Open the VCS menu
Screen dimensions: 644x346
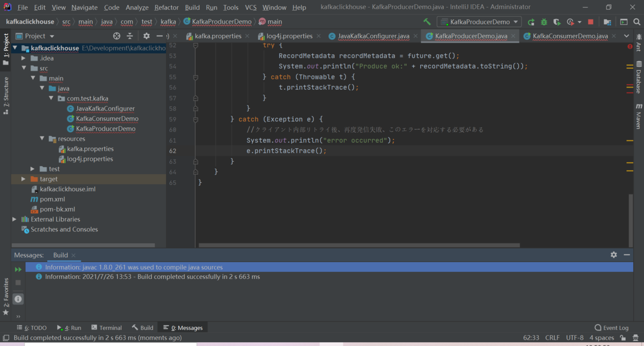pyautogui.click(x=251, y=8)
